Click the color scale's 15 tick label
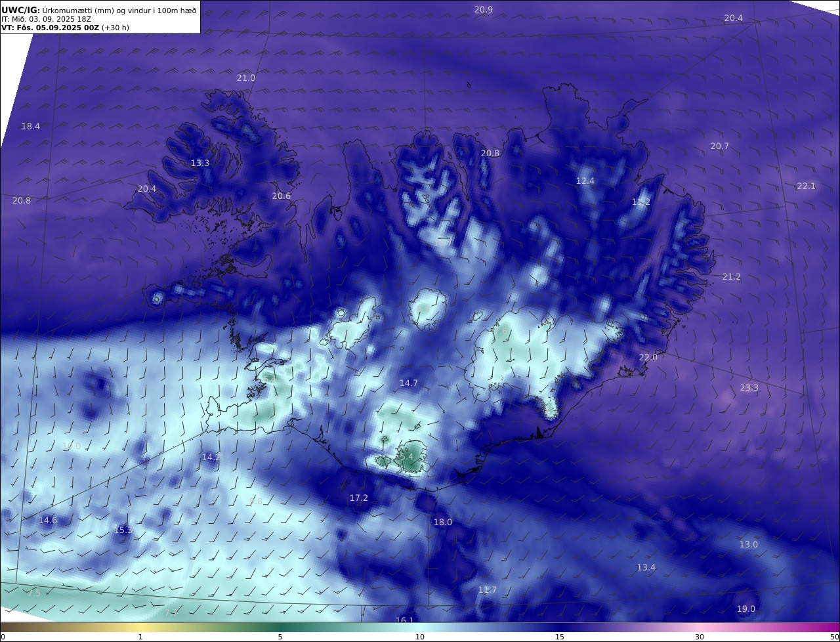 point(560,637)
